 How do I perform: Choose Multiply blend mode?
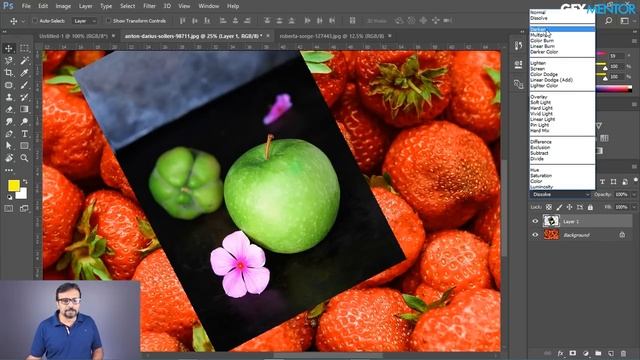point(562,35)
